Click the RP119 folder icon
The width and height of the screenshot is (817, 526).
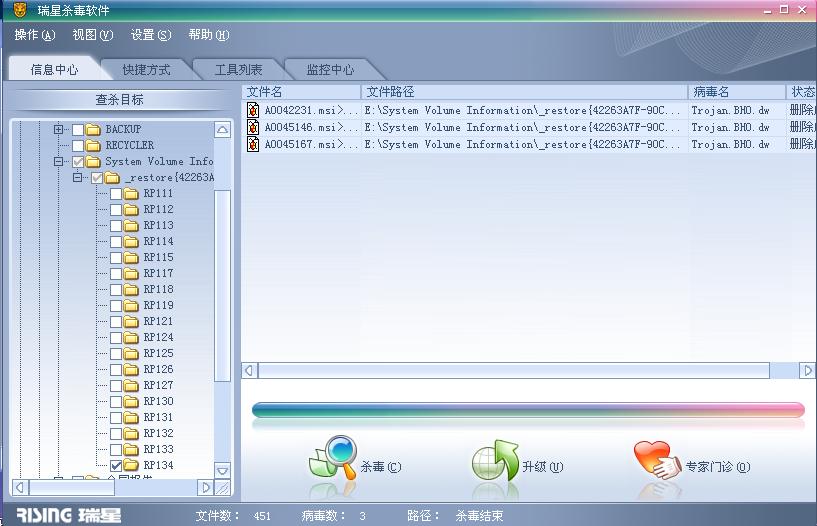pyautogui.click(x=131, y=306)
